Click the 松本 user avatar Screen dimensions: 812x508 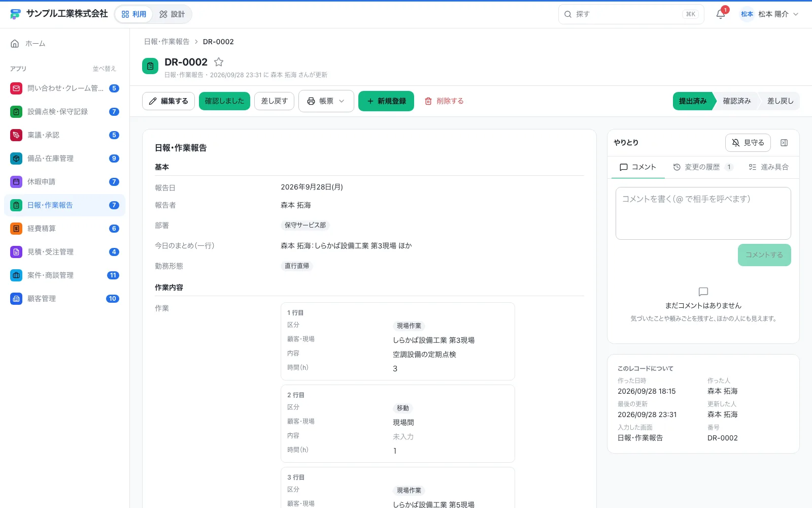[x=747, y=14]
